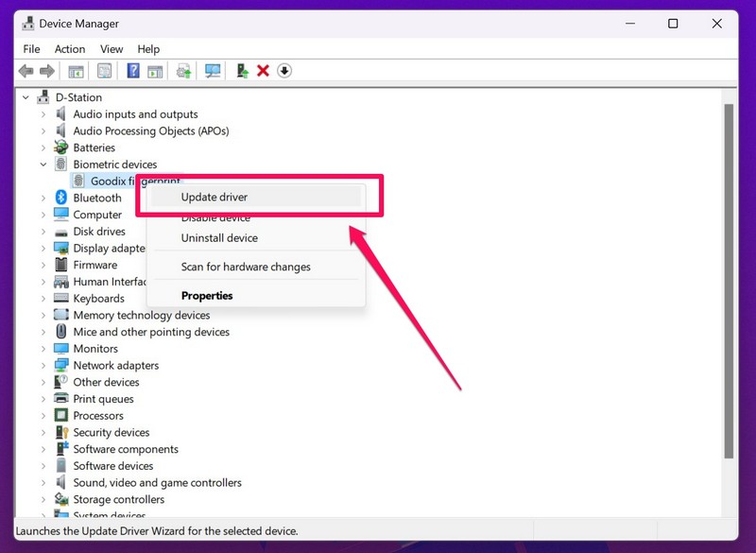
Task: Choose Update driver from context menu
Action: (x=215, y=197)
